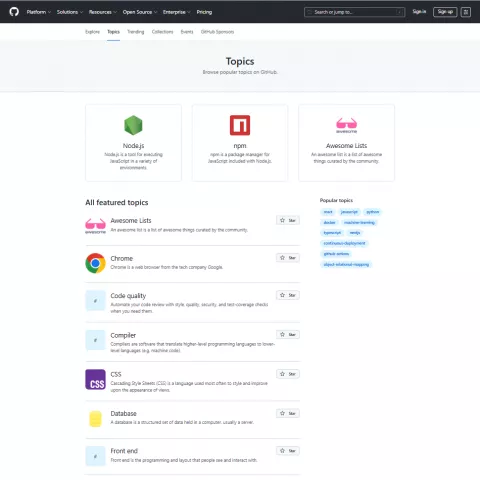This screenshot has height=480, width=480.
Task: Click the GitHub logo in the header
Action: [14, 12]
